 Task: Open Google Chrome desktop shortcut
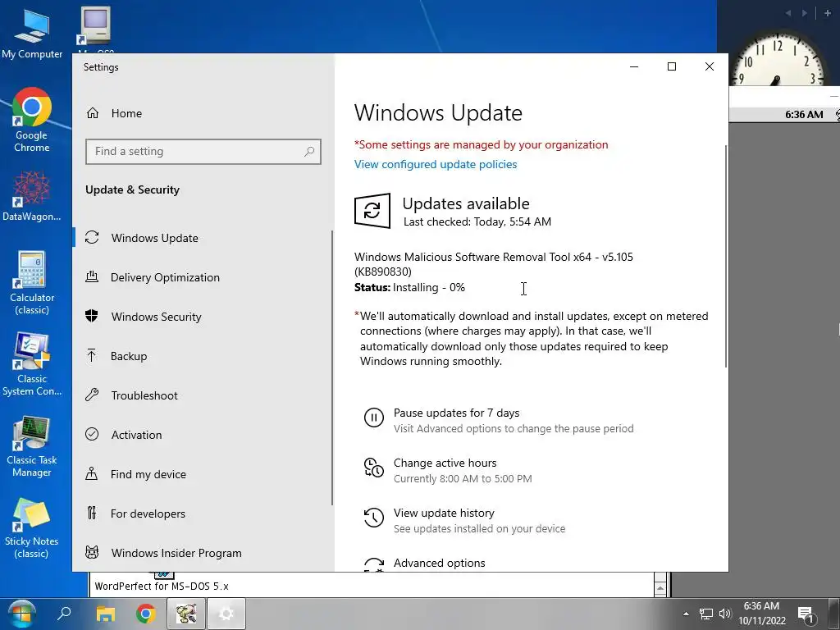pos(32,120)
